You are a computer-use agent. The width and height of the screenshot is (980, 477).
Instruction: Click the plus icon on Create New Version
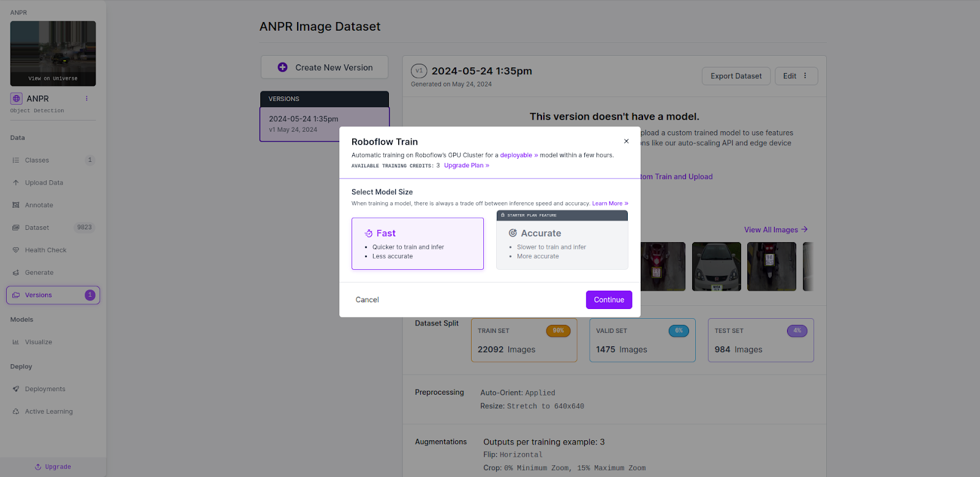click(x=282, y=67)
